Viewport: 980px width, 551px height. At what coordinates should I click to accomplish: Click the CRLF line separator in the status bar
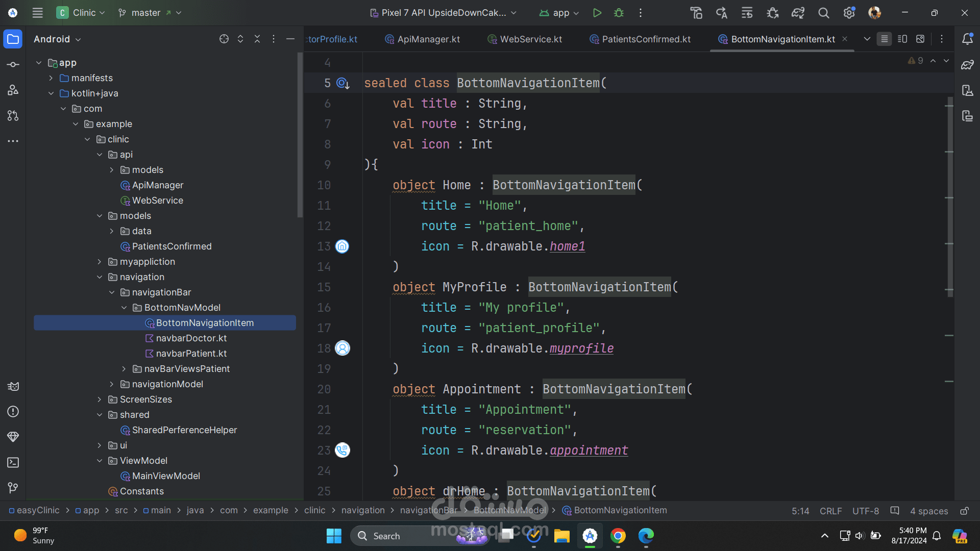pyautogui.click(x=830, y=511)
